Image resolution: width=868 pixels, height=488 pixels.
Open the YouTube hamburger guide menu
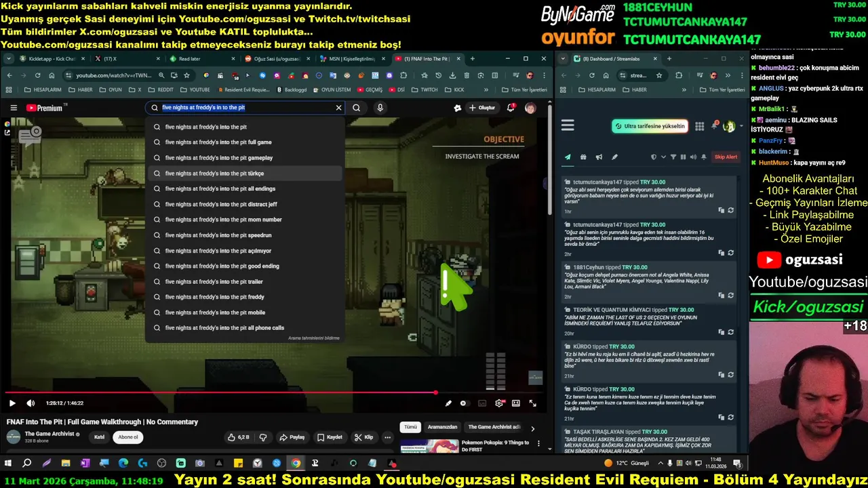[x=14, y=108]
